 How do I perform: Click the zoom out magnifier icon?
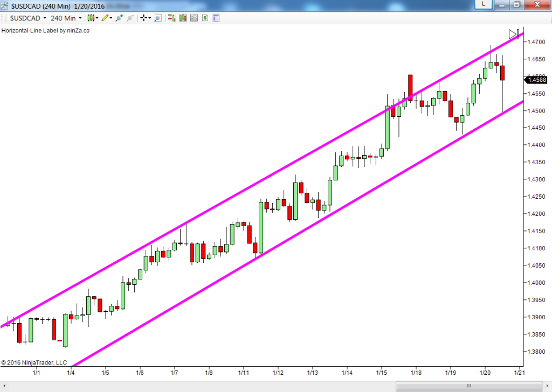(130, 18)
